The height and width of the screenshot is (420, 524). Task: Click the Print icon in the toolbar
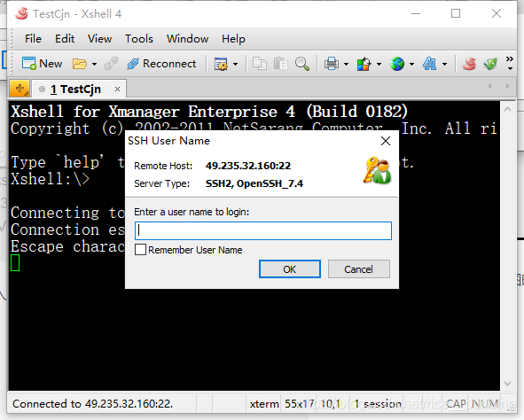332,64
